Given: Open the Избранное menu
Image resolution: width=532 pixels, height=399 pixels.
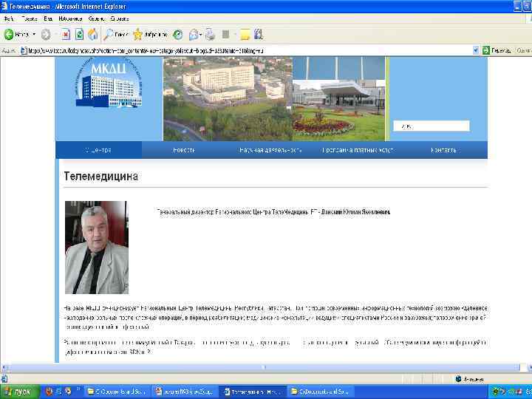Looking at the screenshot, I should click(x=70, y=18).
